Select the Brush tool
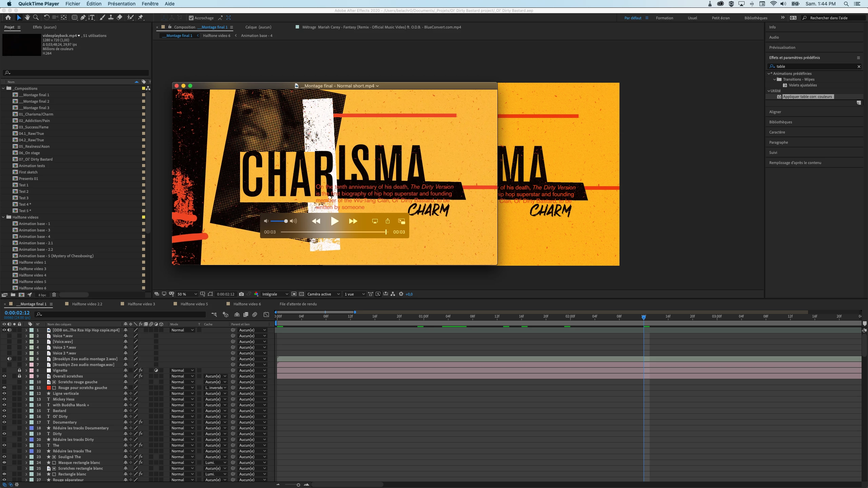The image size is (868, 488). 102,18
